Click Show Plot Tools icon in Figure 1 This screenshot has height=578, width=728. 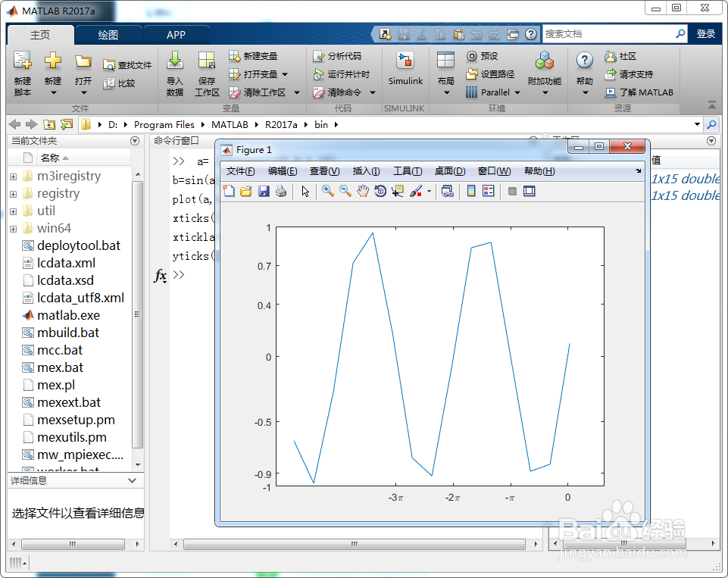click(x=530, y=191)
